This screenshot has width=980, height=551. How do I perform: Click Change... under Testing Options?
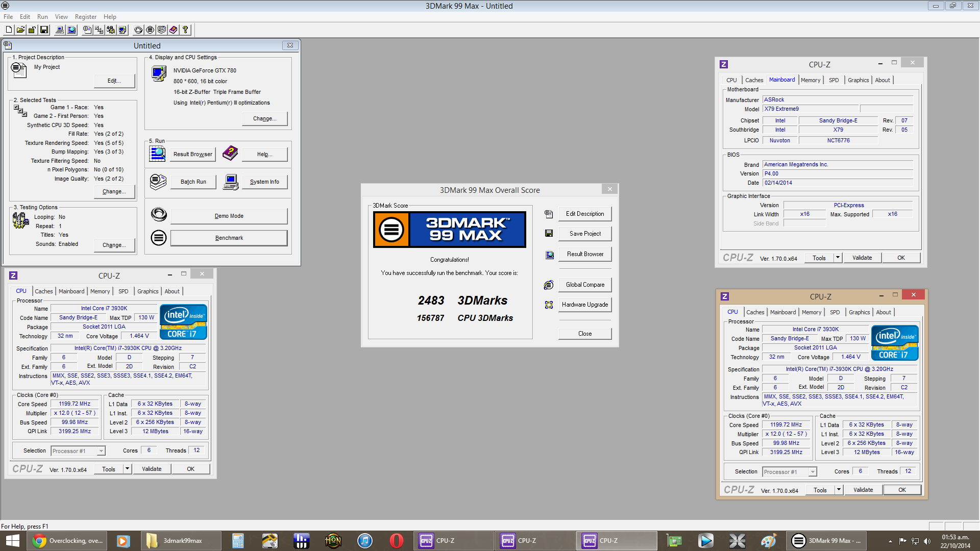tap(114, 245)
